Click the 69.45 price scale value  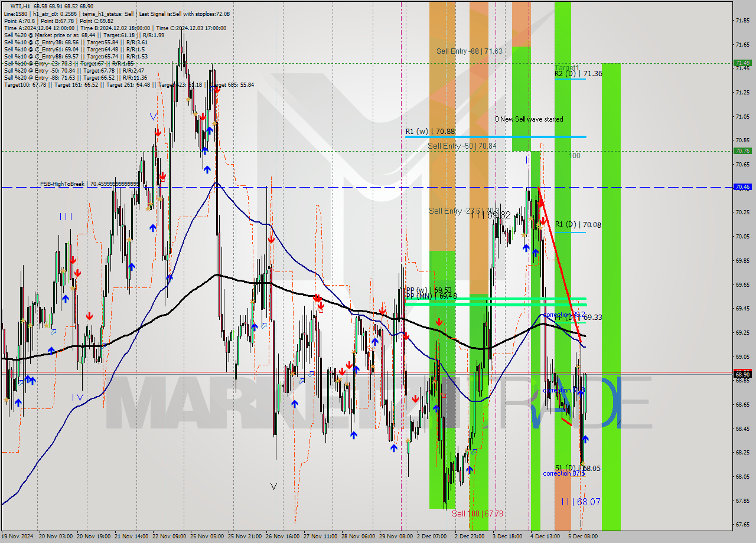coord(743,309)
